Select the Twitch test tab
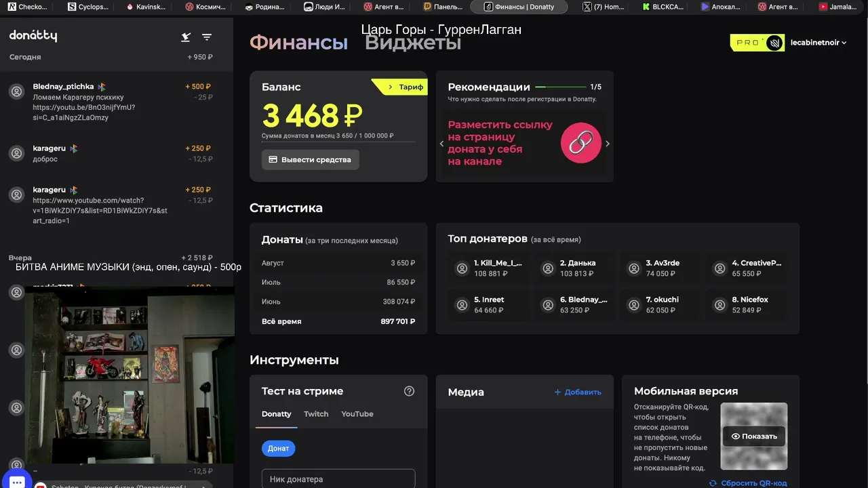Screen dimensions: 868x488 coord(316,414)
